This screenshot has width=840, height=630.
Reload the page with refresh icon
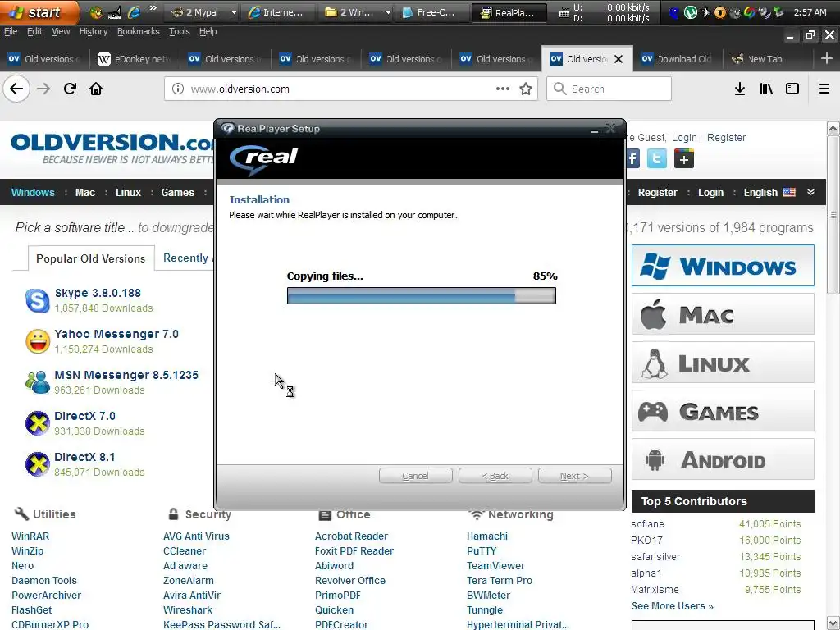(x=70, y=89)
